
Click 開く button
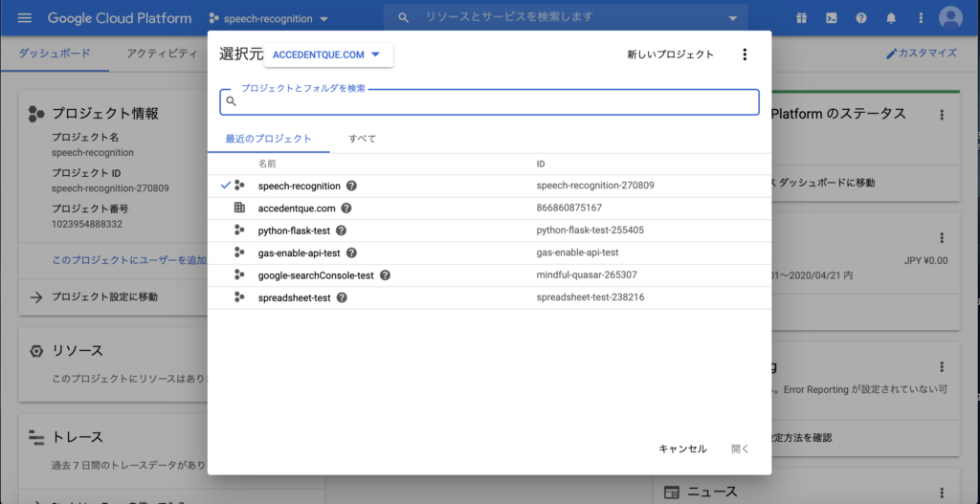point(740,449)
